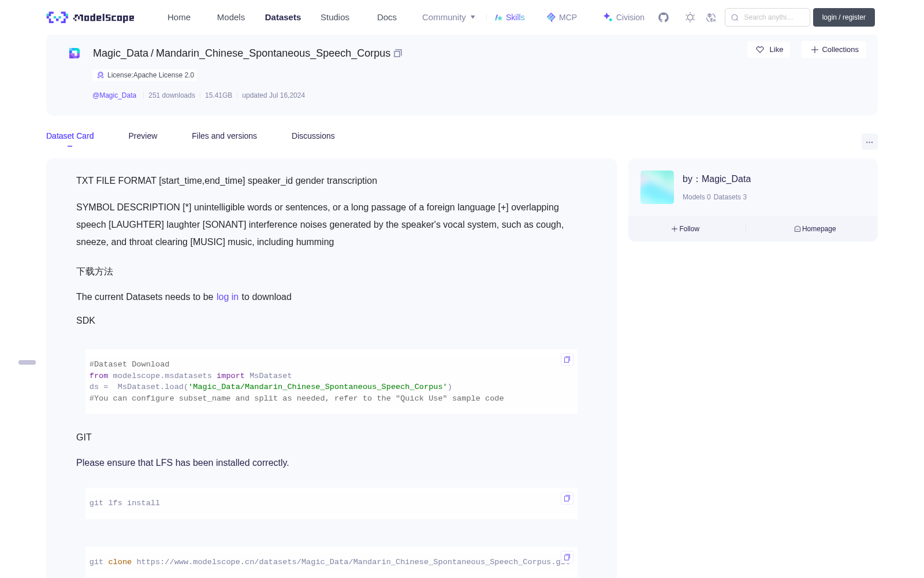Open the GitHub icon link
This screenshot has width=924, height=578.
[x=664, y=17]
